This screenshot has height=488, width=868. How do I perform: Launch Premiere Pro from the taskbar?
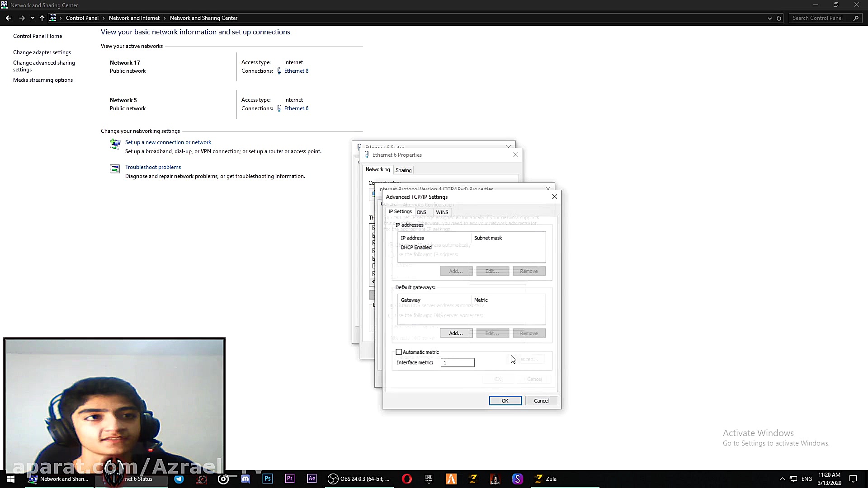click(x=290, y=479)
